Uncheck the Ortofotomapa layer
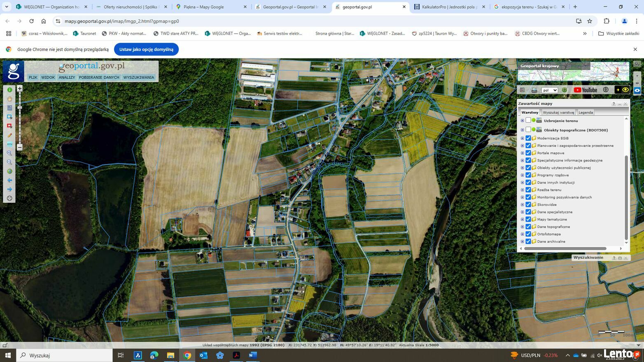The width and height of the screenshot is (644, 362). [x=528, y=234]
